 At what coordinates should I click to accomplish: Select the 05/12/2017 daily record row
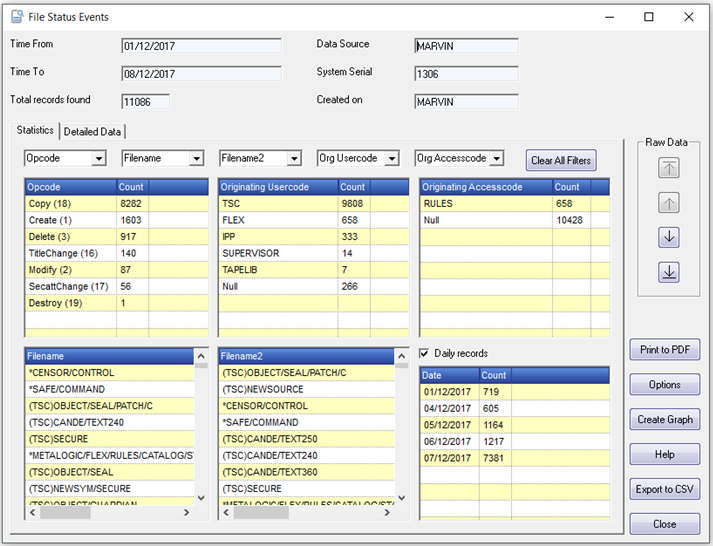[x=515, y=425]
